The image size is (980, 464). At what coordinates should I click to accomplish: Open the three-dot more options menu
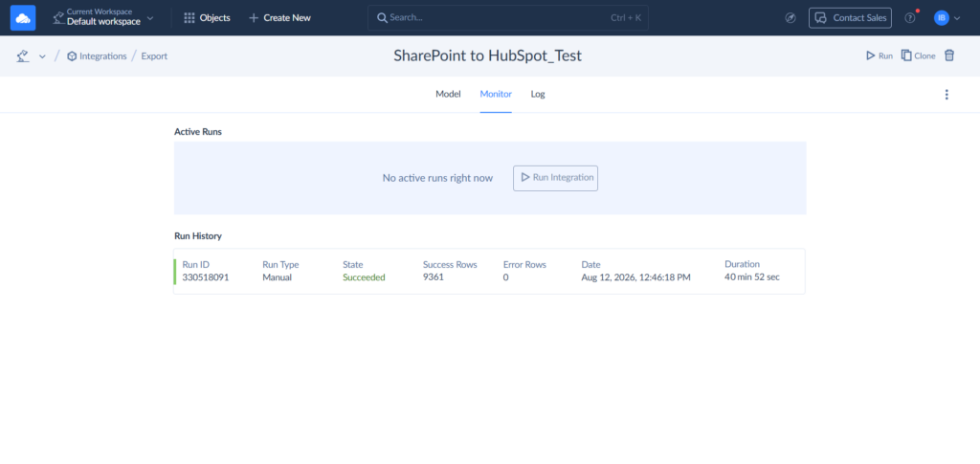pyautogui.click(x=947, y=95)
